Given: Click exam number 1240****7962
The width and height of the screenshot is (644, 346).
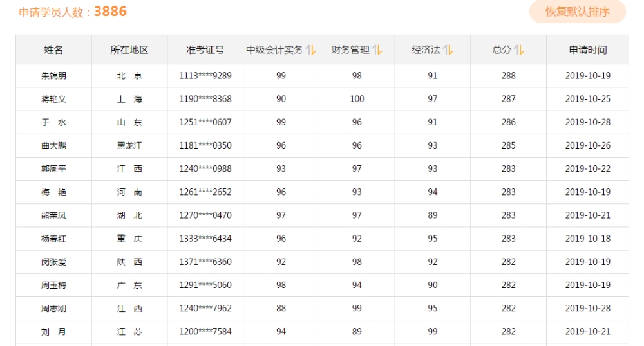Looking at the screenshot, I should point(205,309).
